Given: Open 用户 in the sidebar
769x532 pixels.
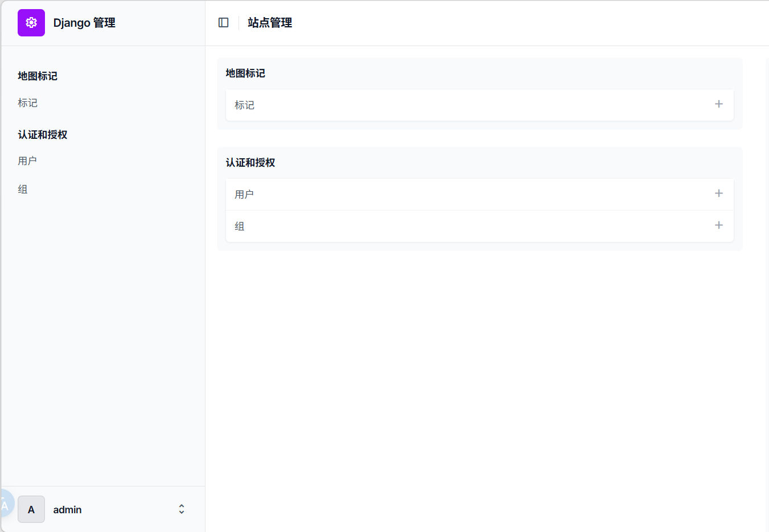Looking at the screenshot, I should click(27, 161).
